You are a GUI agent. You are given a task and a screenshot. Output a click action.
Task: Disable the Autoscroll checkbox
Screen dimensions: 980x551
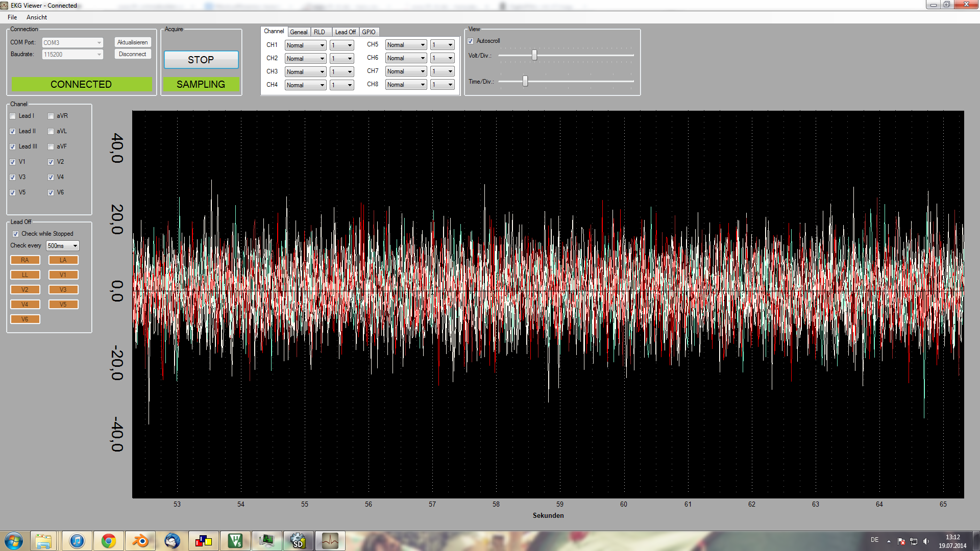(x=471, y=41)
